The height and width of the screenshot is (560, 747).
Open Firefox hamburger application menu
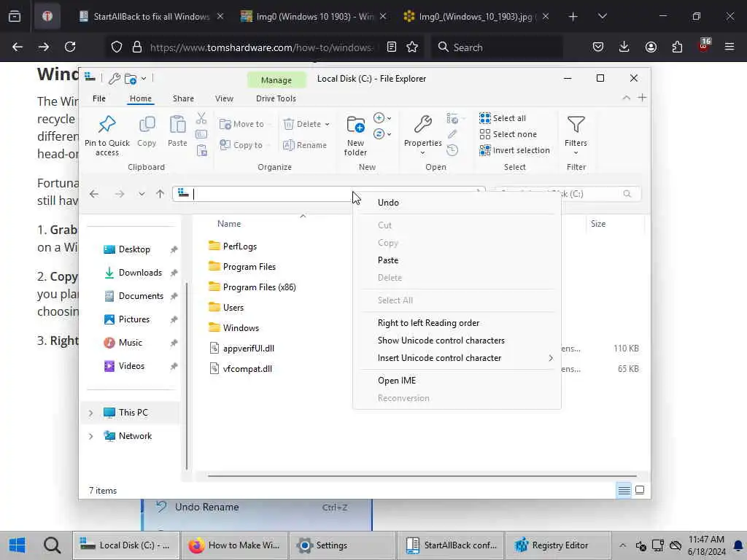pyautogui.click(x=729, y=47)
